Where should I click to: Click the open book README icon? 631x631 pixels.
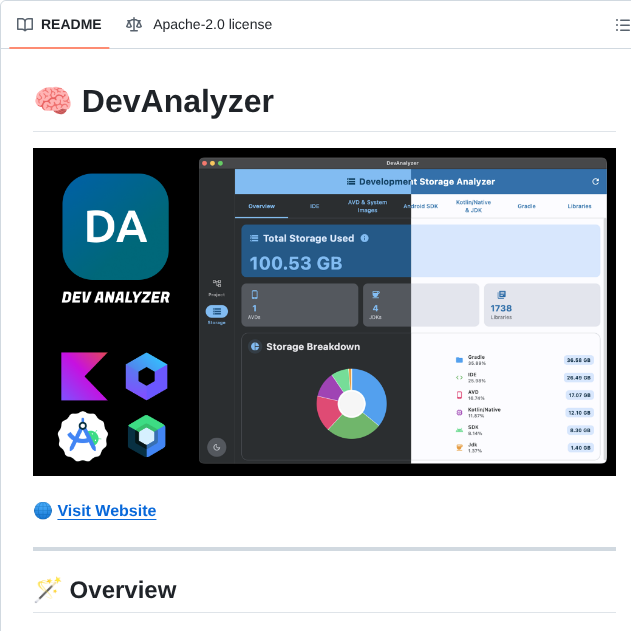(25, 25)
